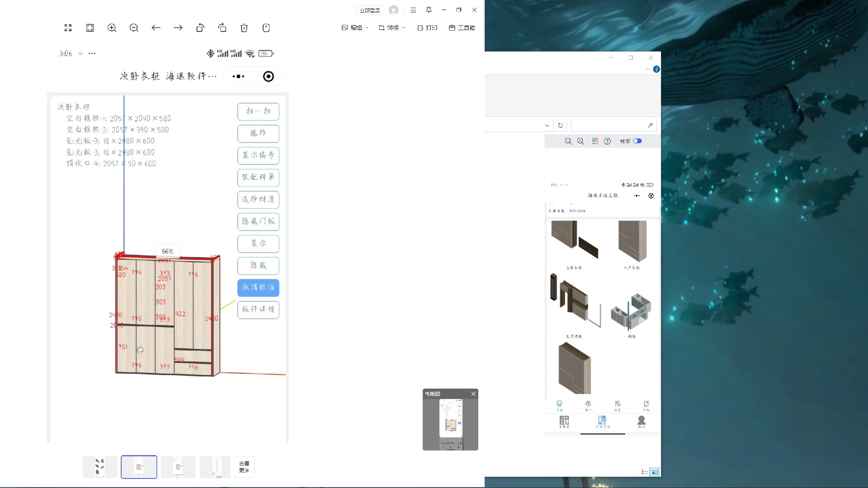The height and width of the screenshot is (488, 868).
Task: Zoom out in the right preview pane toolbar
Action: click(568, 141)
